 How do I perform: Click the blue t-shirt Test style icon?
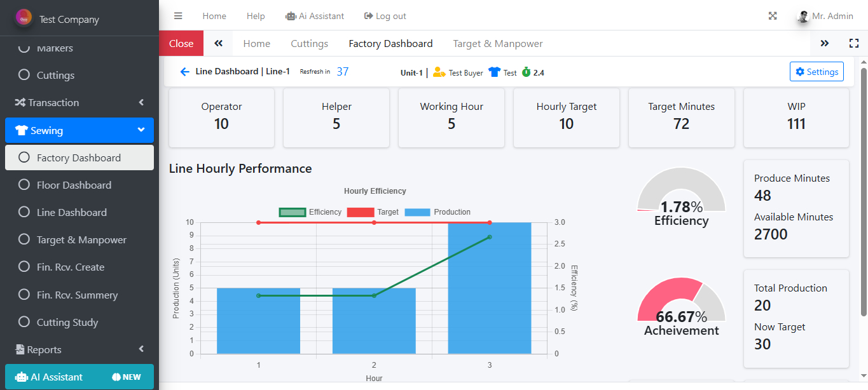pyautogui.click(x=495, y=72)
